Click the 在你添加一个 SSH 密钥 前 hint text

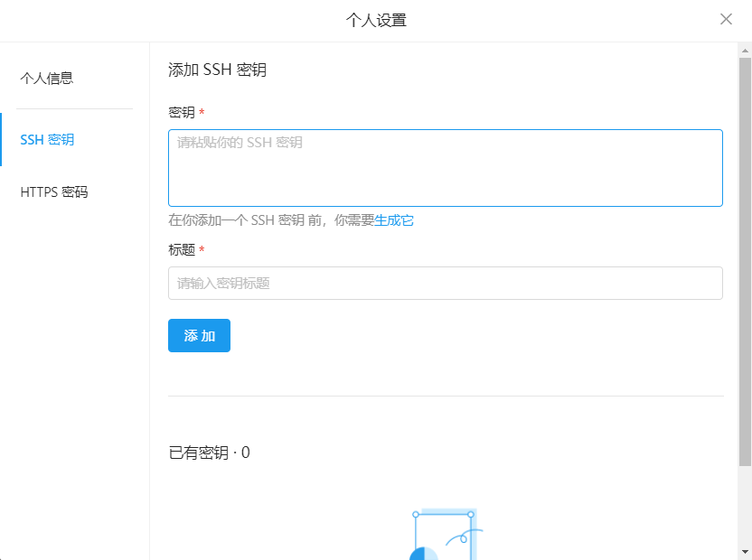[271, 220]
